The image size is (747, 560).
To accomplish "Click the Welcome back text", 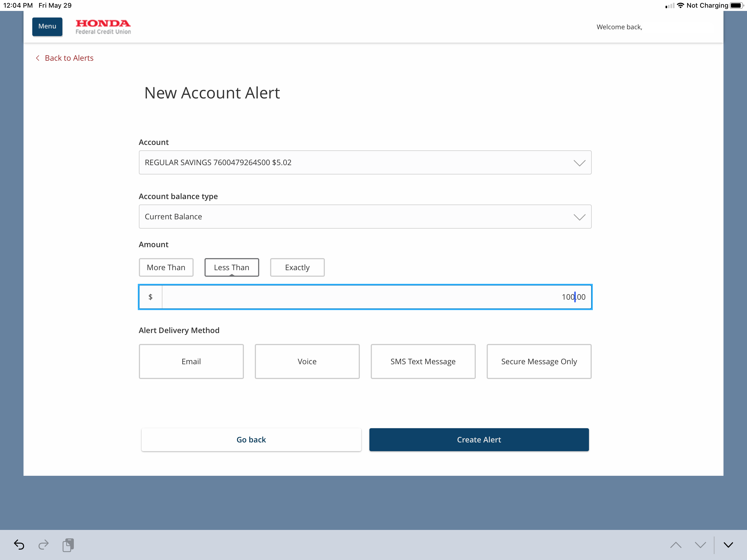I will pyautogui.click(x=619, y=27).
